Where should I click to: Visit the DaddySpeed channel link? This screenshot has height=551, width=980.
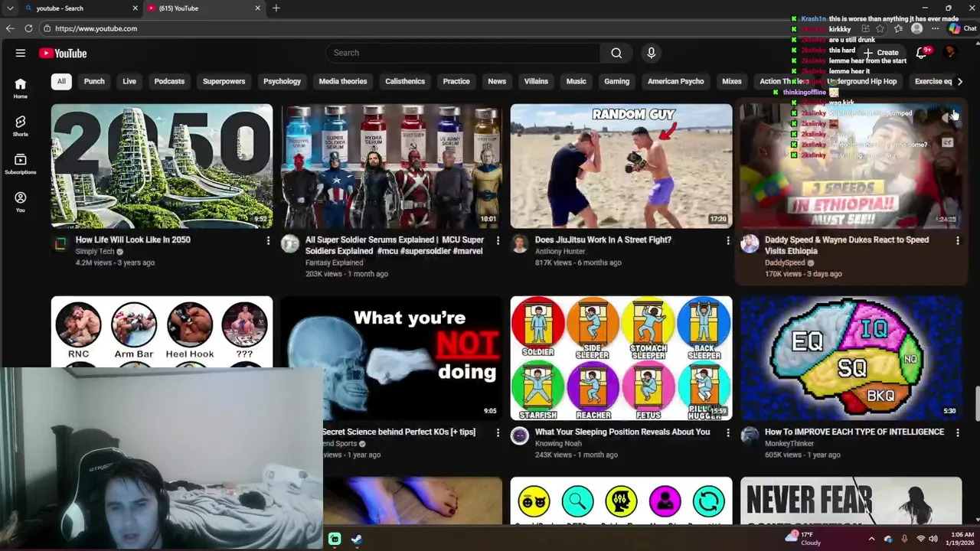pos(785,262)
